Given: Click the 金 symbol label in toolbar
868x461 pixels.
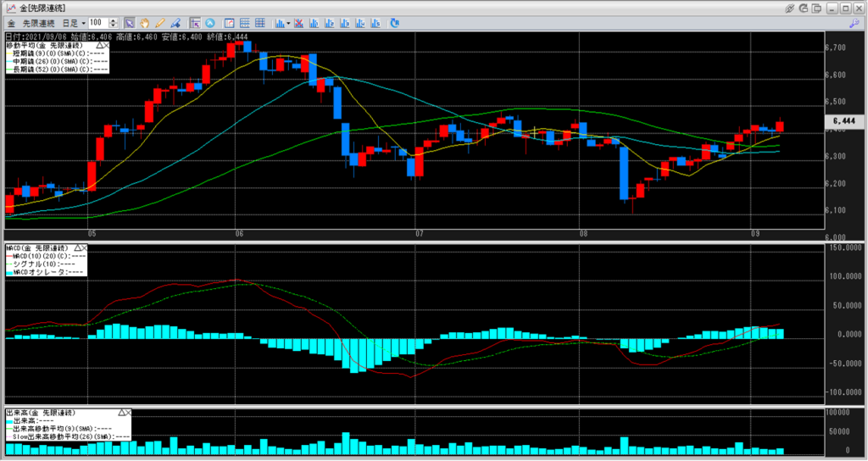Looking at the screenshot, I should click(x=11, y=23).
